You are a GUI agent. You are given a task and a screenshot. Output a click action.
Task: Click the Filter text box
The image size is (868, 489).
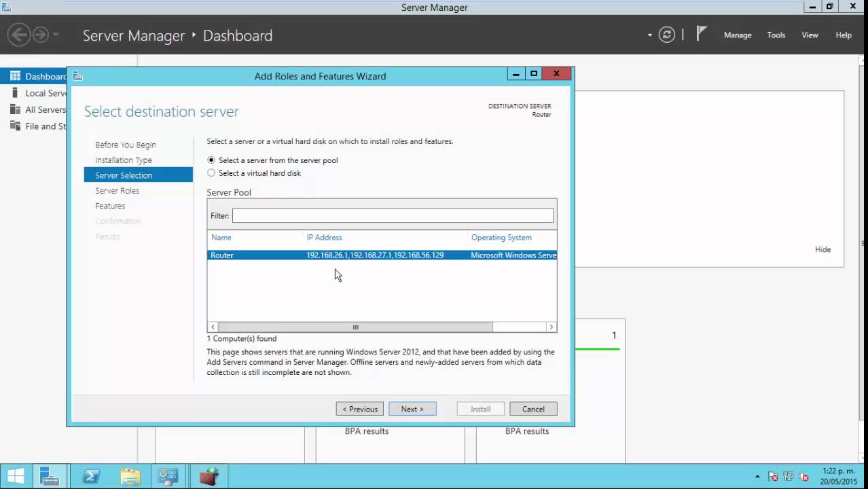click(x=393, y=215)
